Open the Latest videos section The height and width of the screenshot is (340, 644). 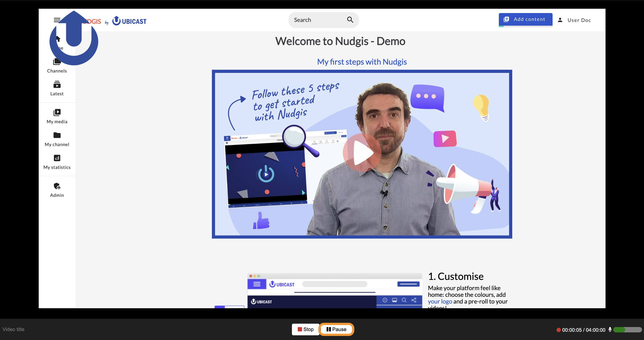pos(57,89)
